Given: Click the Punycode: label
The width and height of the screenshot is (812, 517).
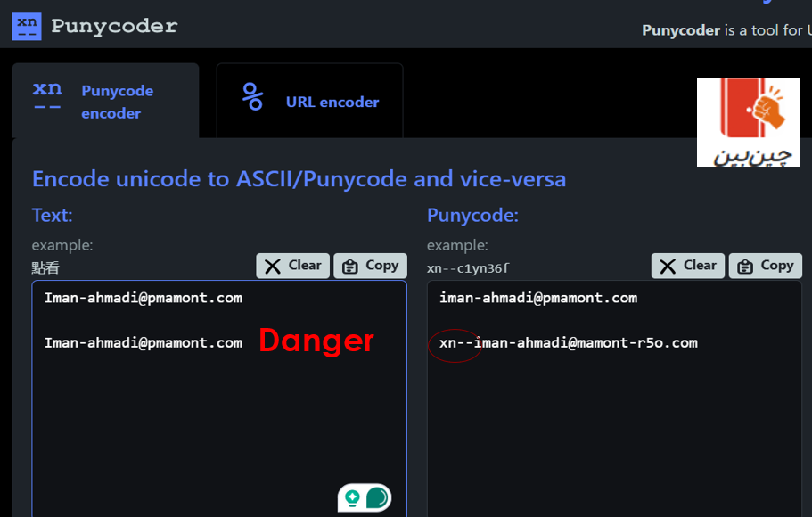Looking at the screenshot, I should (x=472, y=215).
